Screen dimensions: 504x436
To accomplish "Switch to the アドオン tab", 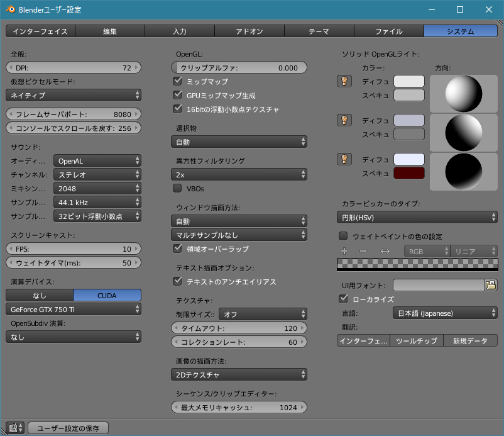I will 249,31.
